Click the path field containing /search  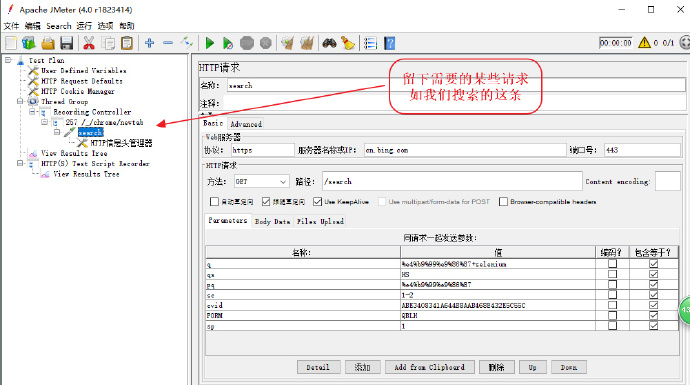(x=452, y=181)
